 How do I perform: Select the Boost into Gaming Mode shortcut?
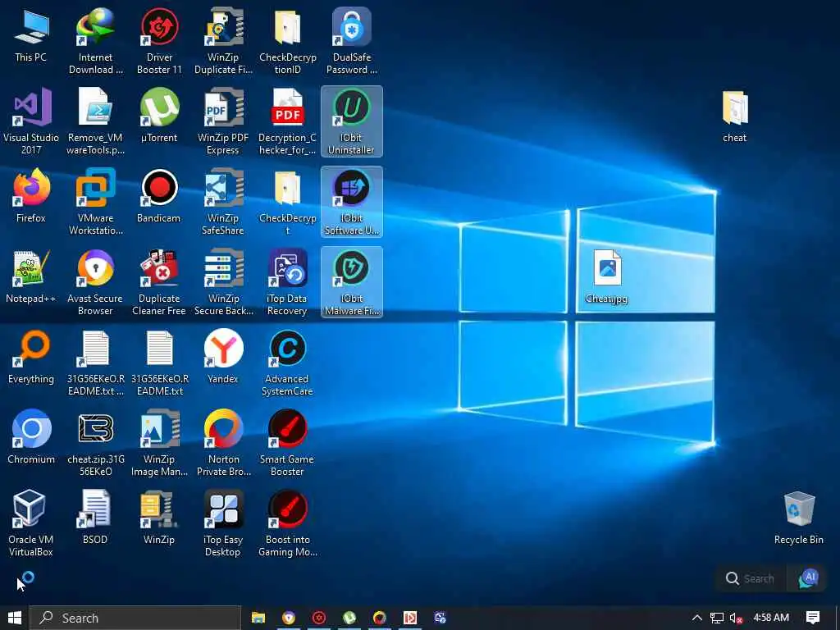click(287, 523)
